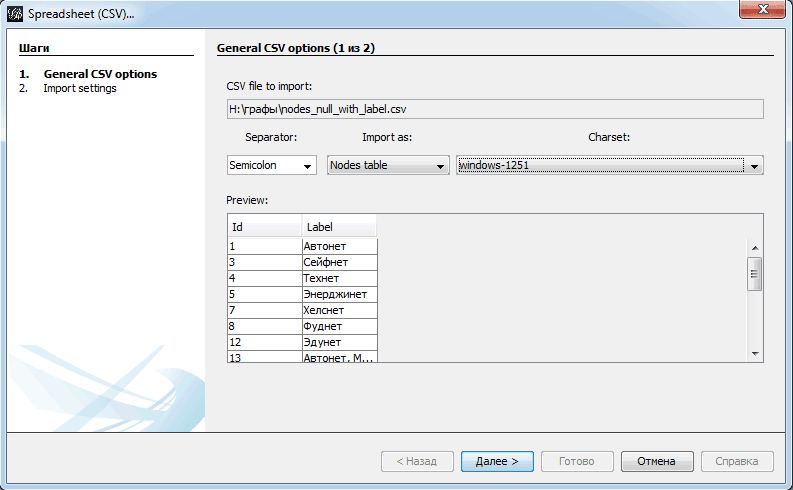Click the Id cell with value 8
The width and height of the screenshot is (793, 490).
pos(265,326)
